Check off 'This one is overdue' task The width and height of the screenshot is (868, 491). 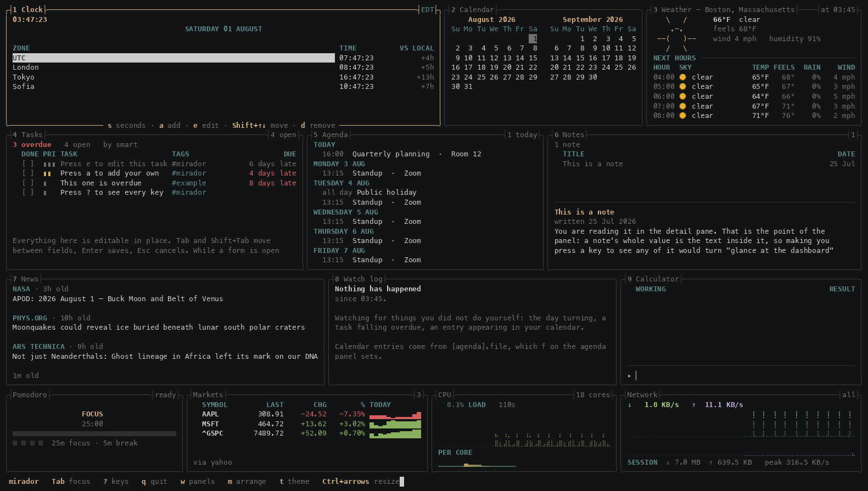pos(28,183)
